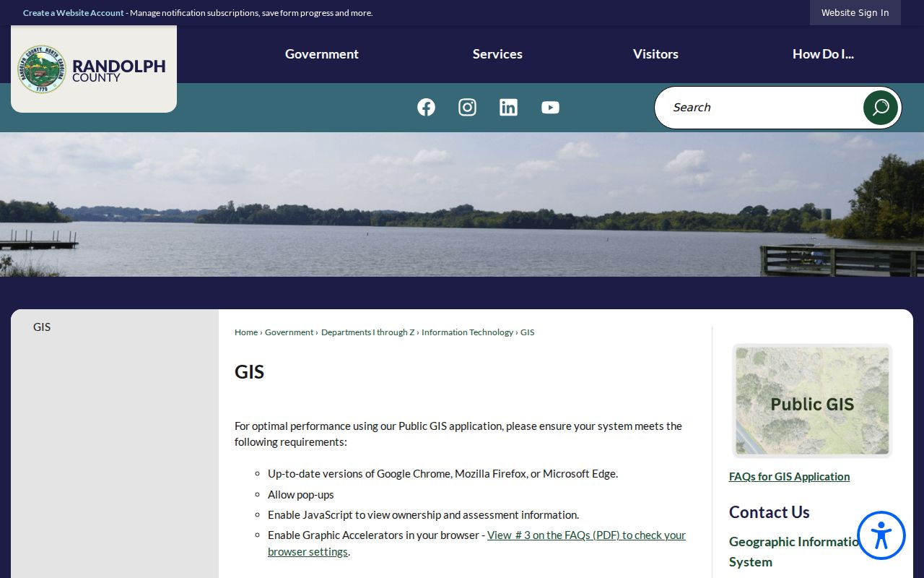The width and height of the screenshot is (924, 578).
Task: Click the search magnifier button
Action: (881, 108)
